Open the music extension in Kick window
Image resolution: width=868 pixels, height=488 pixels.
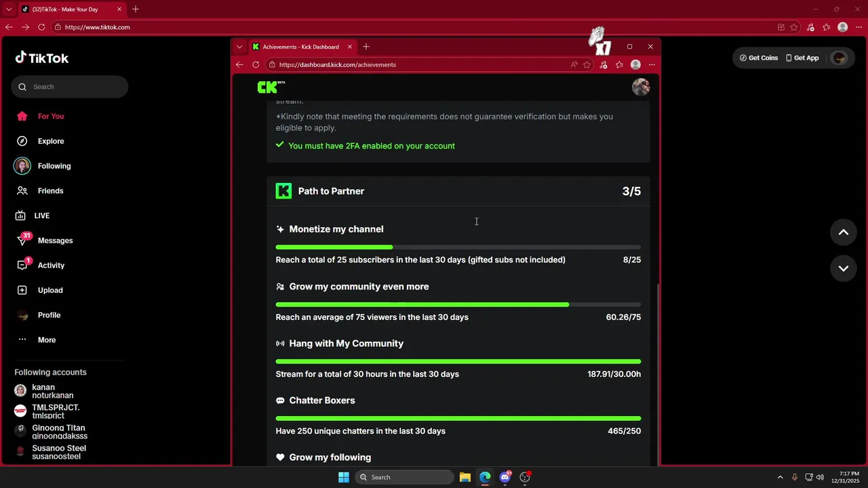pyautogui.click(x=604, y=64)
